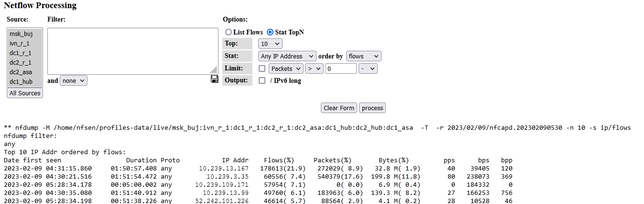Save the filter with the floppy disk icon
This screenshot has height=204, width=644.
pos(215,79)
